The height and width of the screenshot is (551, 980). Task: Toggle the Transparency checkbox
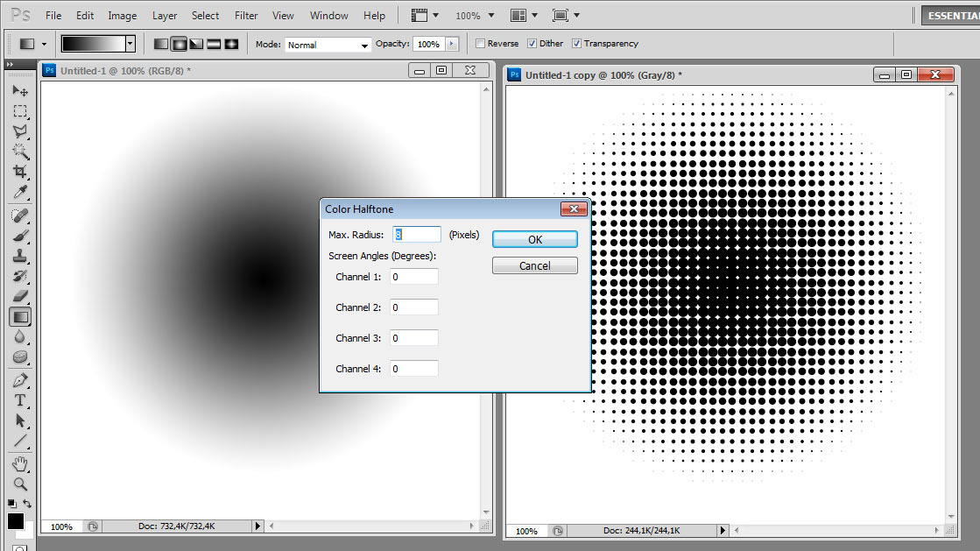tap(577, 43)
